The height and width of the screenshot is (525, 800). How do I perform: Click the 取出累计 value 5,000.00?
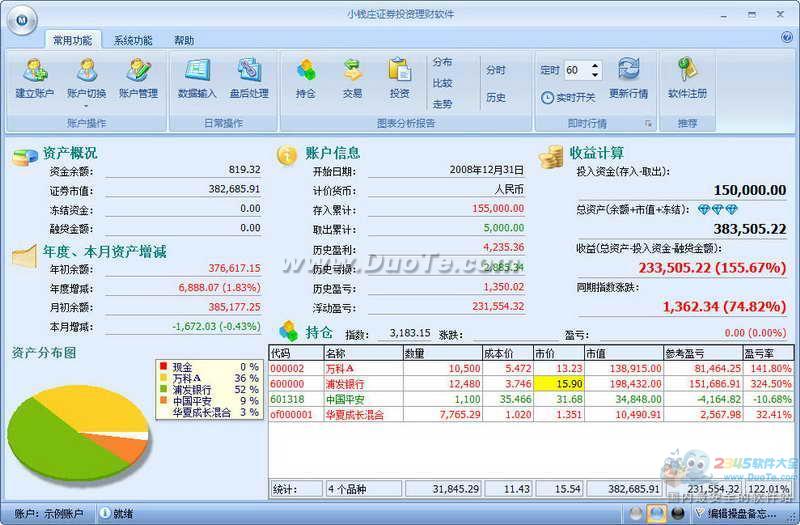coord(504,228)
